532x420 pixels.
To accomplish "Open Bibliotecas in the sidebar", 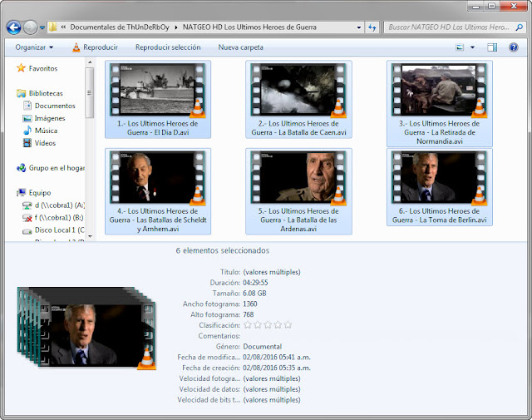I will 46,93.
